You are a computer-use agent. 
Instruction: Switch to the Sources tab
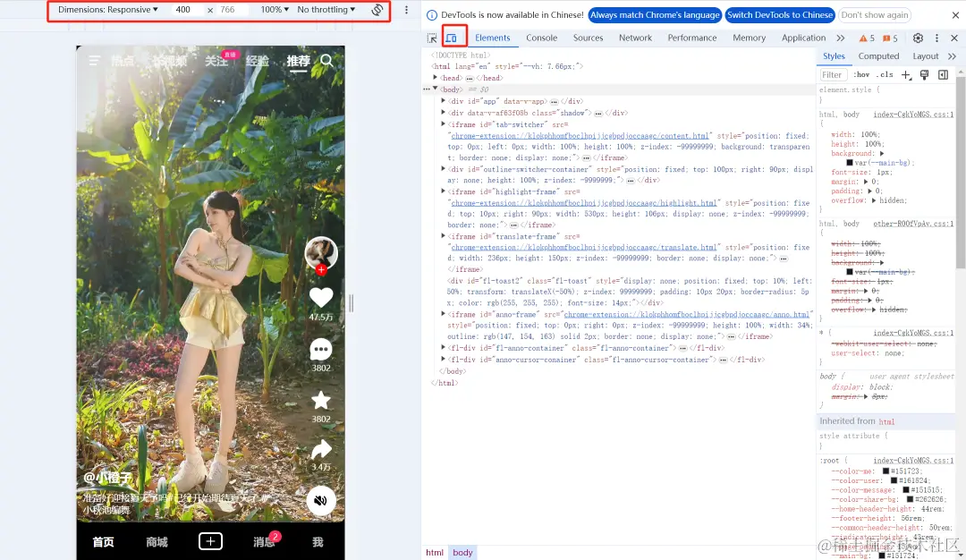(588, 38)
